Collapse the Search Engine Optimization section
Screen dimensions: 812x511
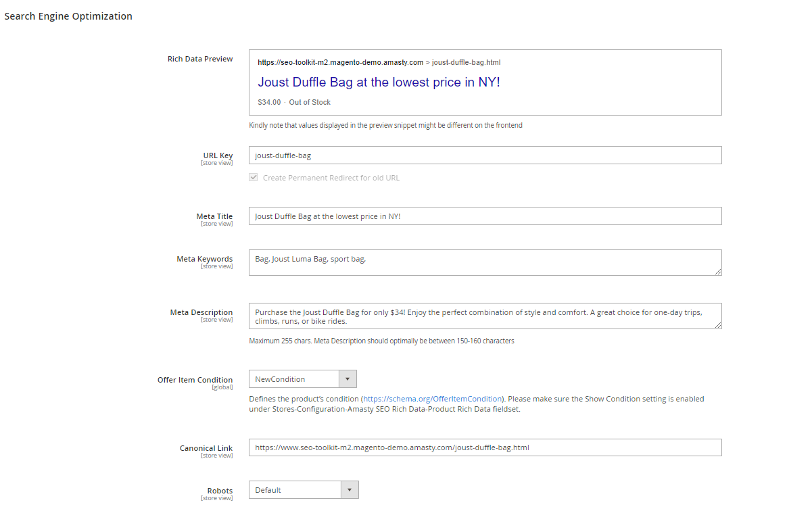(68, 16)
